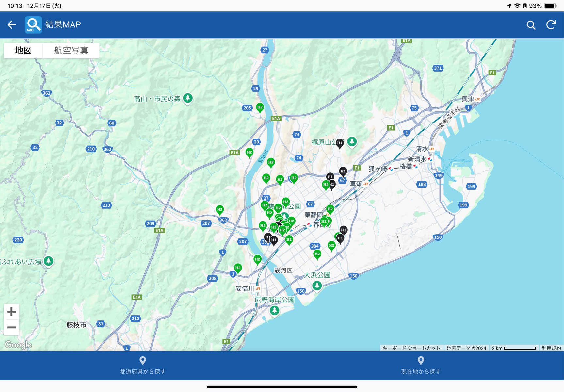This screenshot has height=392, width=564.
Task: Tap the back arrow in header
Action: (x=12, y=25)
